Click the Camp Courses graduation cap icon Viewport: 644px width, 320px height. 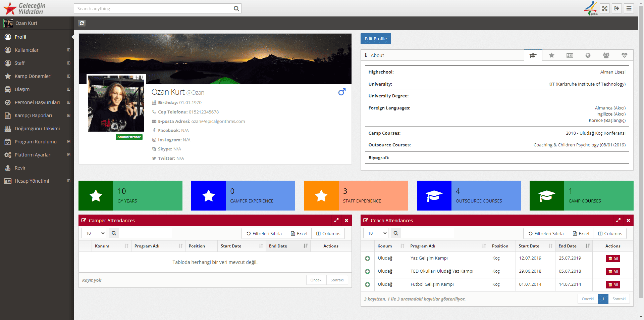tap(547, 196)
